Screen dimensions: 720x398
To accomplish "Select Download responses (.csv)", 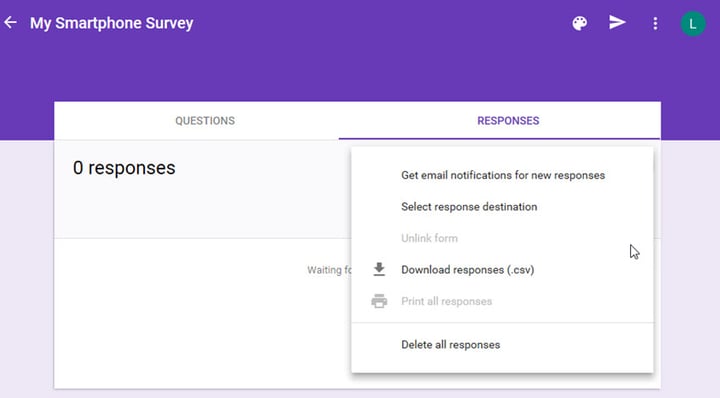I will pyautogui.click(x=502, y=270).
